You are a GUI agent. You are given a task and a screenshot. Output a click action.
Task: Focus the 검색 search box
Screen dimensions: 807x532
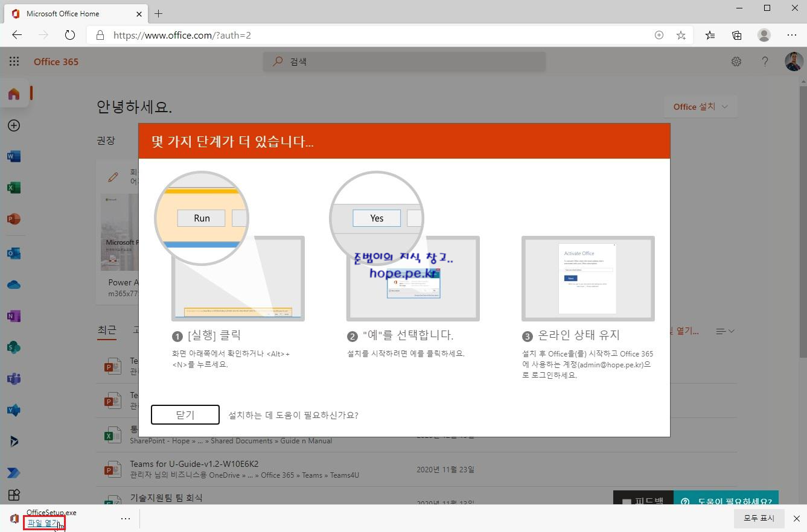point(404,62)
